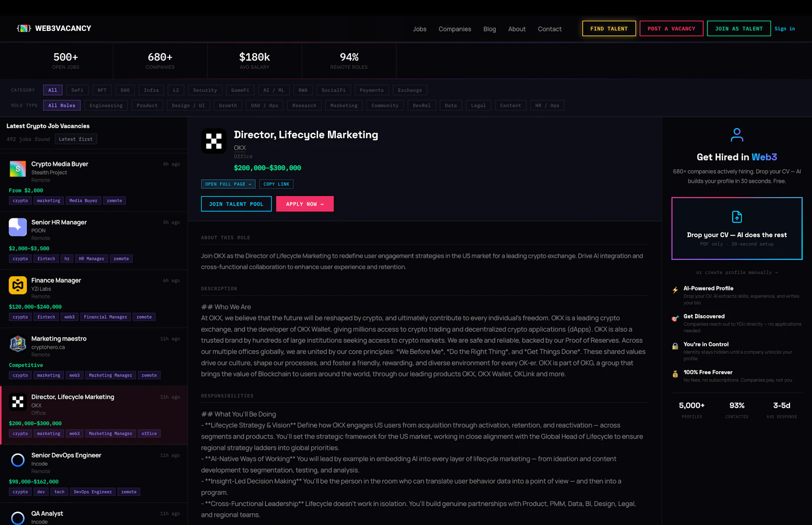Go to Companies in navigation

pos(455,29)
